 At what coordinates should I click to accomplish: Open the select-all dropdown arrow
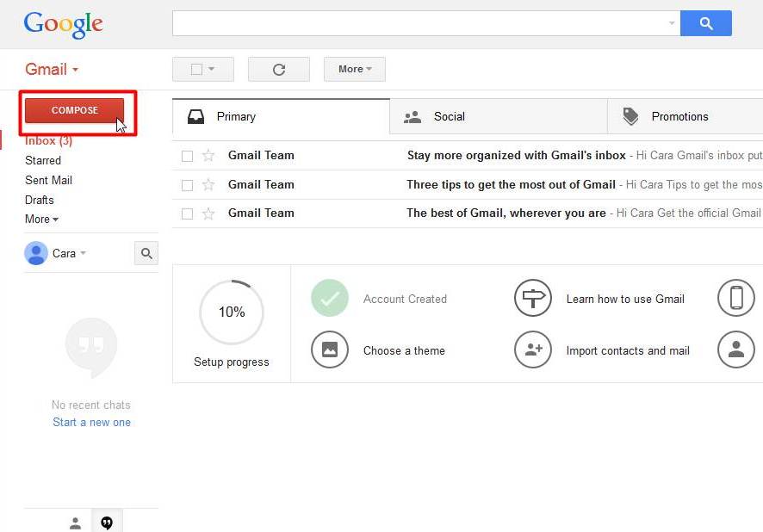coord(211,69)
